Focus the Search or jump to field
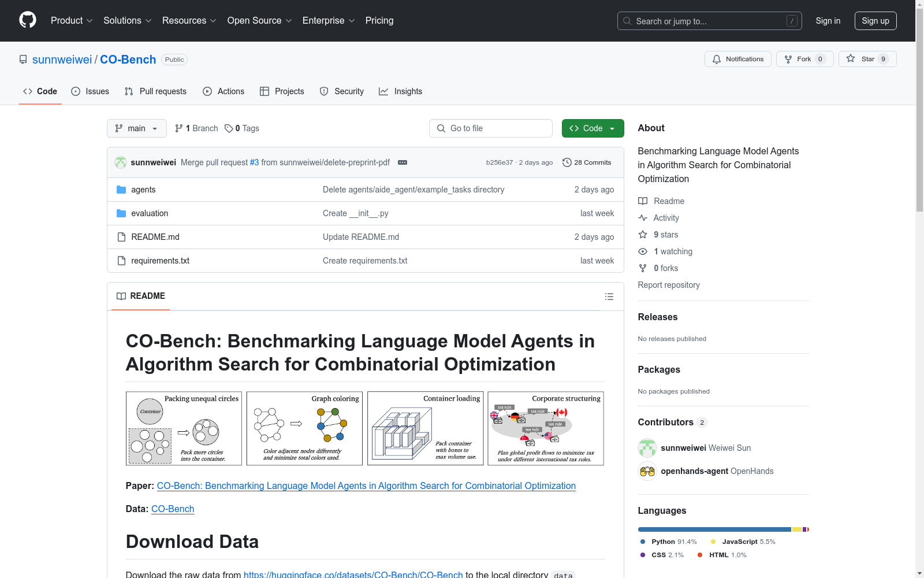 [x=709, y=21]
